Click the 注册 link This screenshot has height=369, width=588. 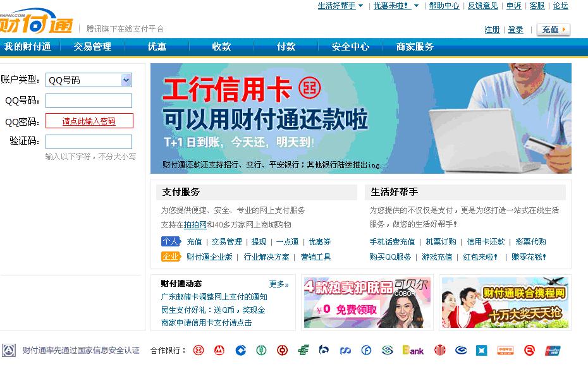pos(492,30)
